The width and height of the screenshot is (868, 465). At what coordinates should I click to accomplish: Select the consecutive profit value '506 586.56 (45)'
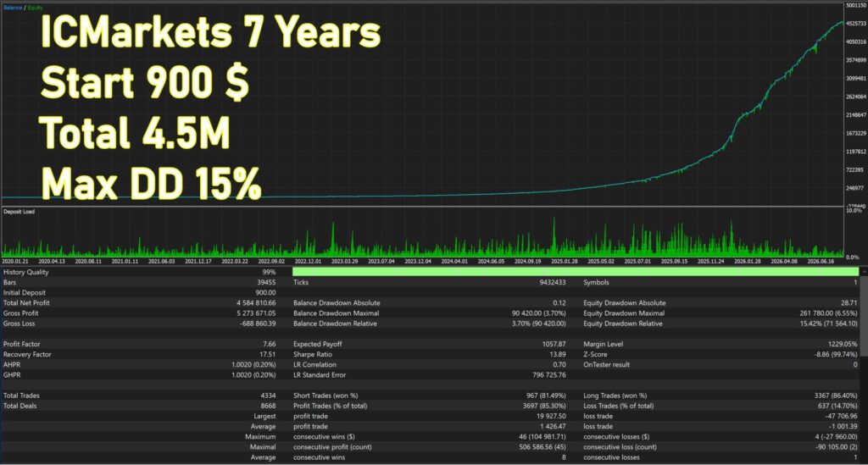point(542,447)
